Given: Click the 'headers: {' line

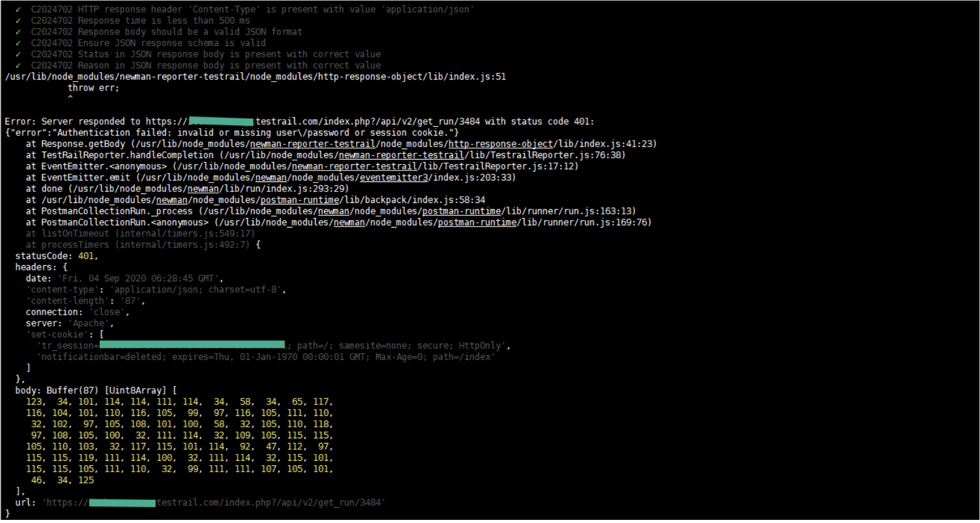Looking at the screenshot, I should [41, 268].
